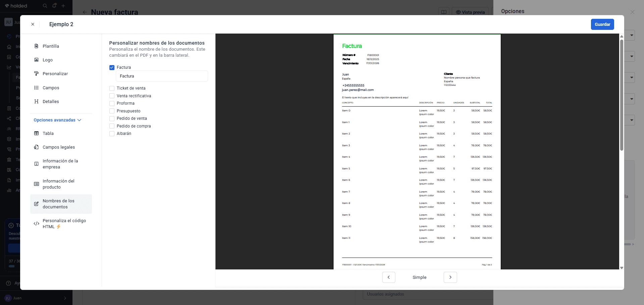Collapse the Opciones avanzadas section
The width and height of the screenshot is (644, 305).
(57, 120)
